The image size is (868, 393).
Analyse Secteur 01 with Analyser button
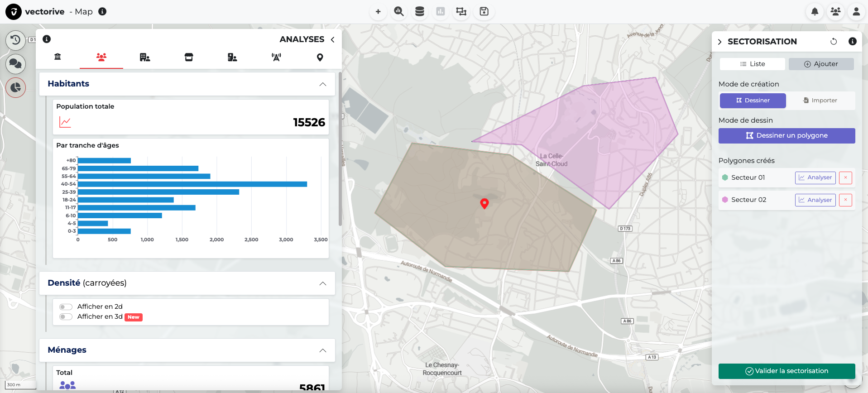(815, 177)
